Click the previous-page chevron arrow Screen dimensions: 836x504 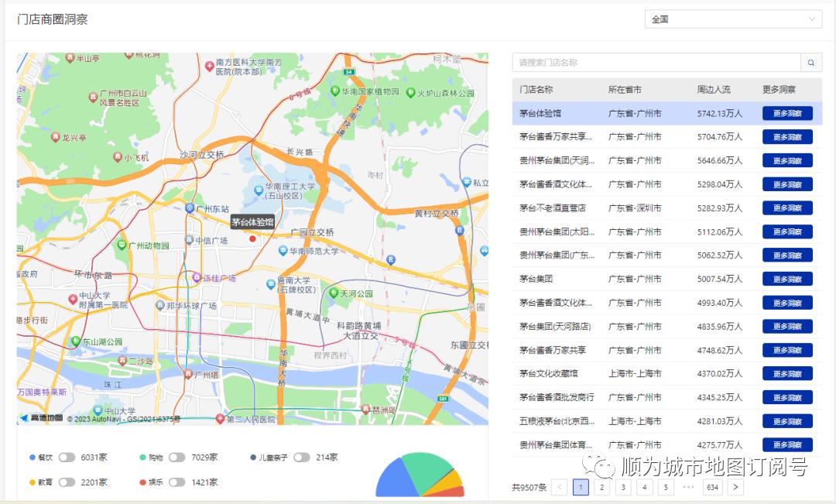pyautogui.click(x=559, y=487)
